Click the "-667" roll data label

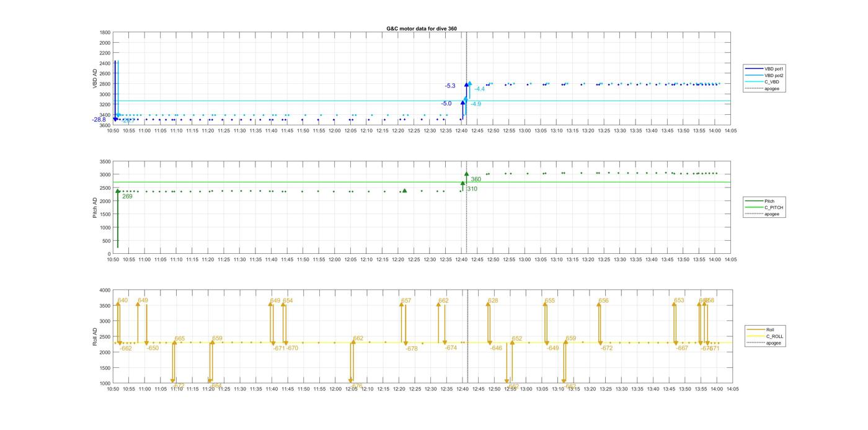(x=682, y=348)
